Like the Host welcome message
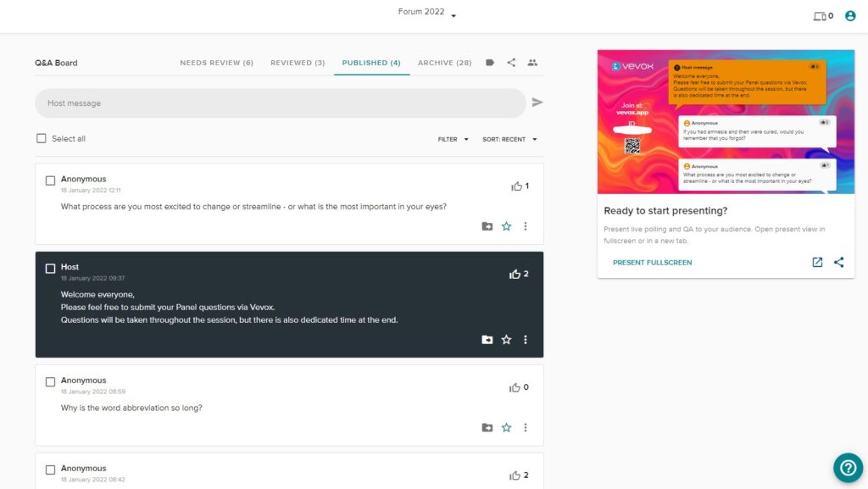868x489 pixels. [x=515, y=275]
